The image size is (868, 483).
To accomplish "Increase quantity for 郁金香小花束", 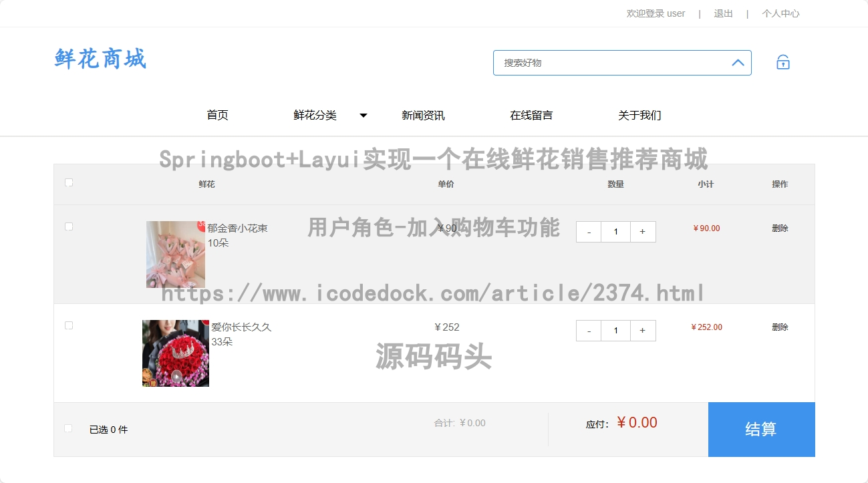I will tap(643, 232).
